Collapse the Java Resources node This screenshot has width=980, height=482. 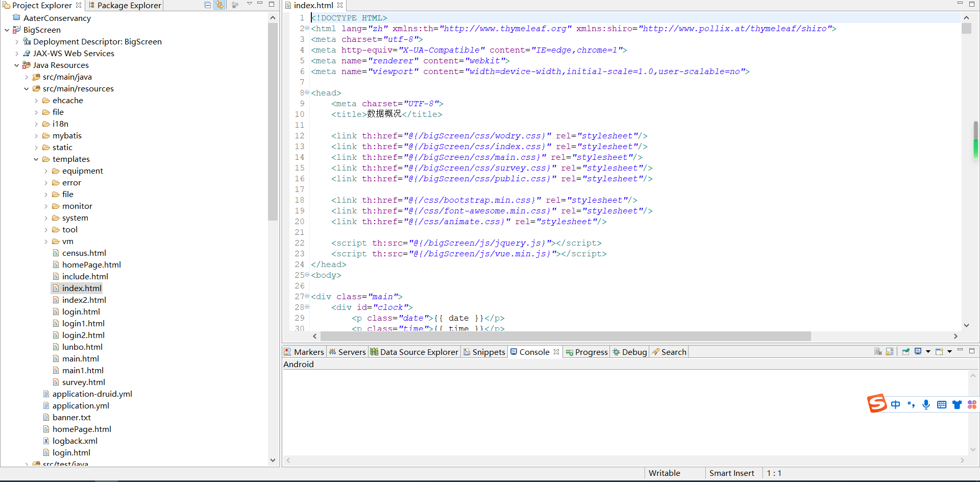pyautogui.click(x=17, y=65)
